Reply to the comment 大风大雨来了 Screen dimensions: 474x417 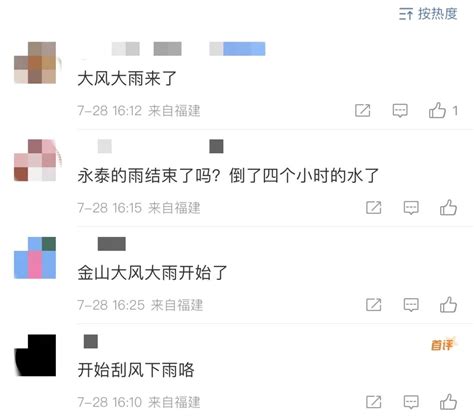click(x=400, y=111)
